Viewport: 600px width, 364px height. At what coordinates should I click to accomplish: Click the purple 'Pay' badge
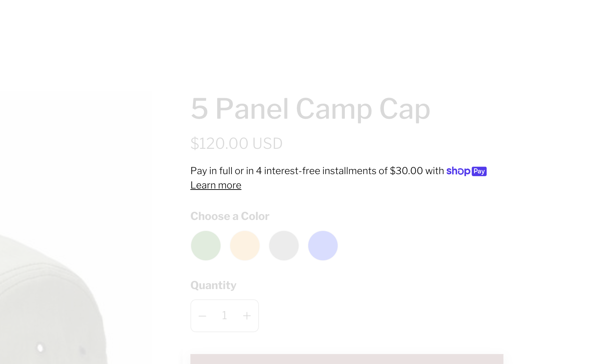pos(479,171)
